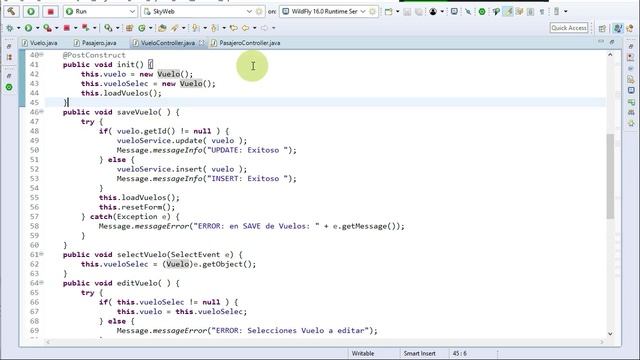This screenshot has width=640, height=360.
Task: Expand the Back history dropdown arrow
Action: (254, 28)
